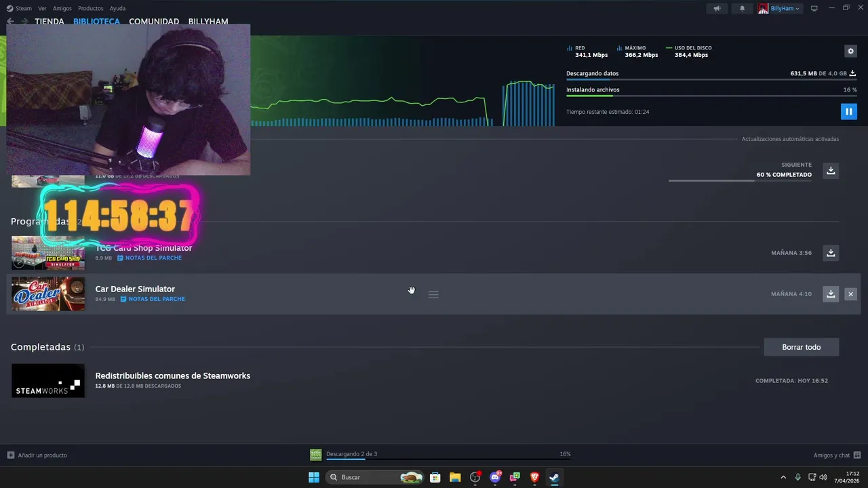Open the Ver menu

(x=42, y=8)
